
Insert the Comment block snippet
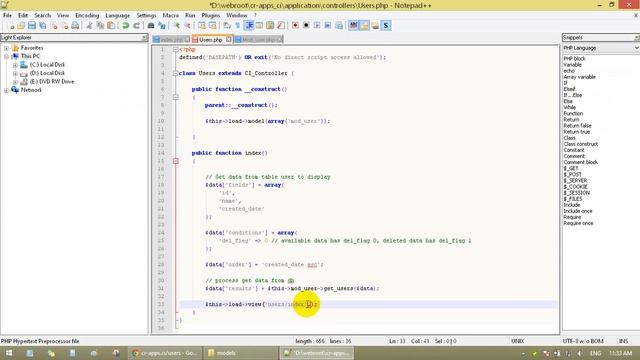pos(581,162)
